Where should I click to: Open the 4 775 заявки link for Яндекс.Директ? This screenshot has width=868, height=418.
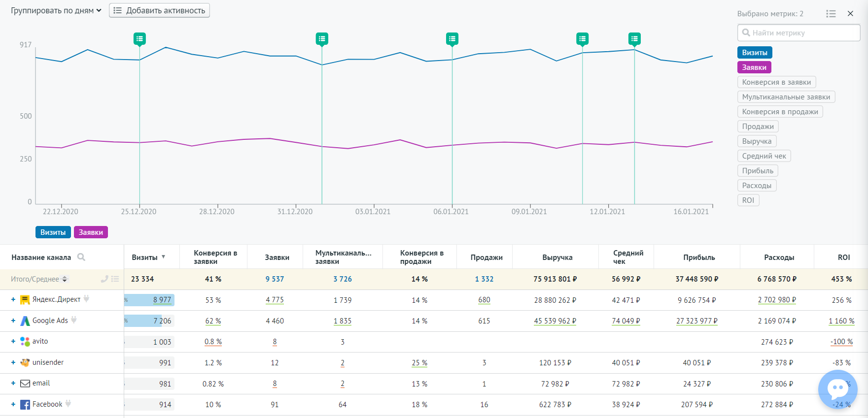275,300
